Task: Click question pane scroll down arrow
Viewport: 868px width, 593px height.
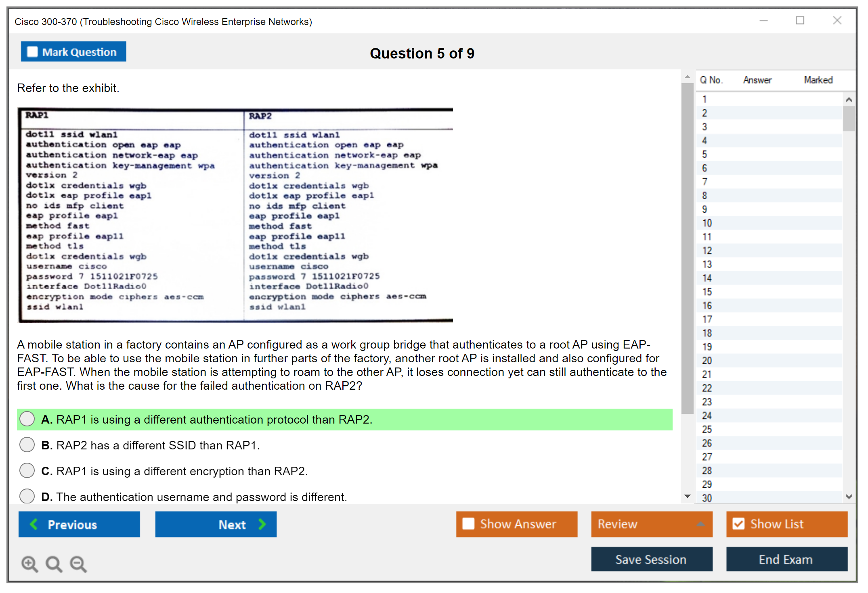Action: 687,496
